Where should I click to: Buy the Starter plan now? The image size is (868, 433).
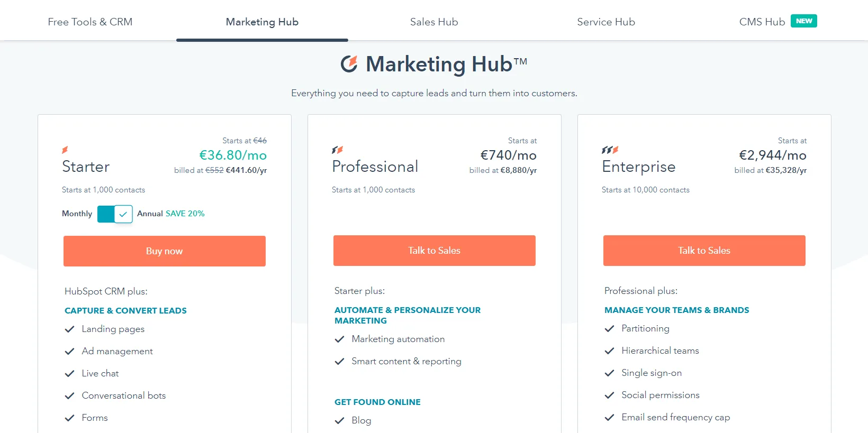click(165, 251)
